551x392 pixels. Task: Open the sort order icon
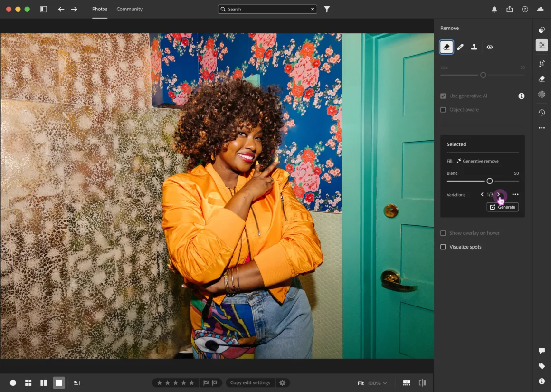pos(77,383)
